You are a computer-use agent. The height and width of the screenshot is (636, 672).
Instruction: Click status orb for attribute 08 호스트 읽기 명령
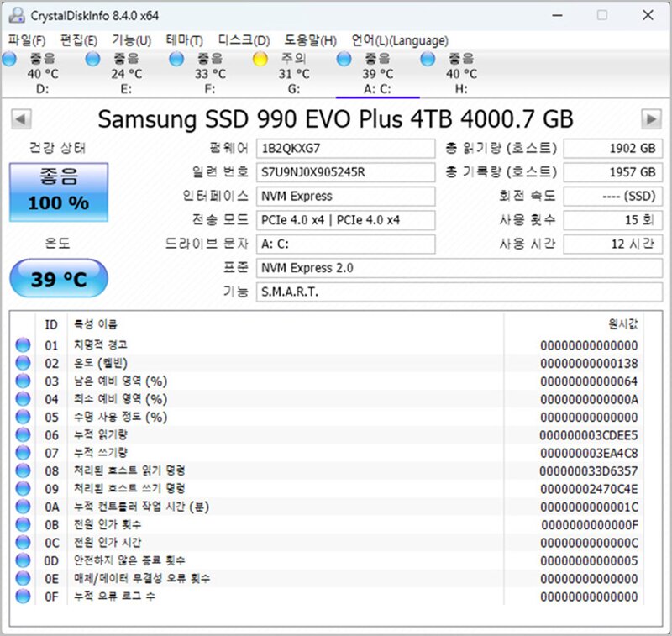(x=23, y=471)
